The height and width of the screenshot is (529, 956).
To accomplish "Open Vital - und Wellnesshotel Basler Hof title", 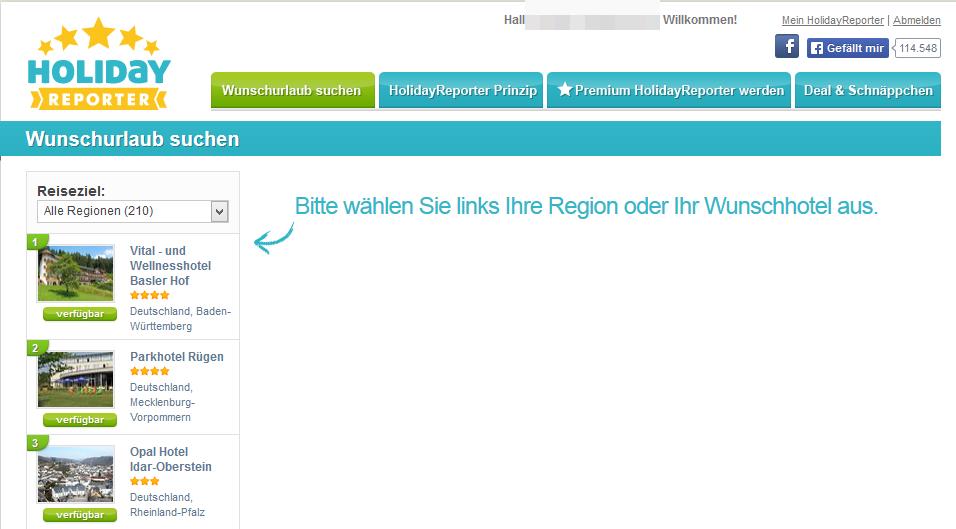I will click(x=171, y=266).
